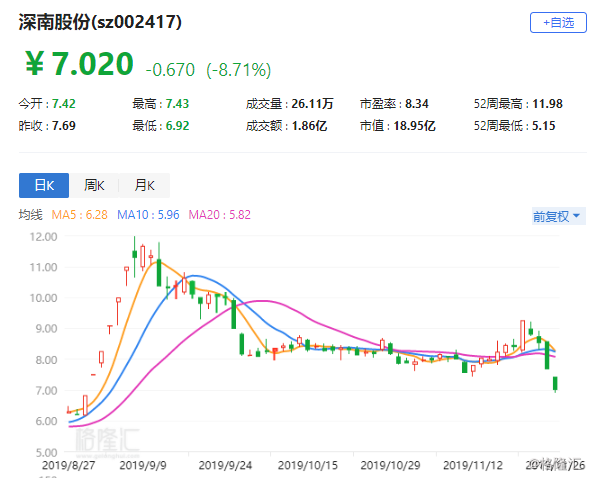This screenshot has height=478, width=589.
Task: Click the dropdown arrow beside 前复权
Action: tap(576, 216)
